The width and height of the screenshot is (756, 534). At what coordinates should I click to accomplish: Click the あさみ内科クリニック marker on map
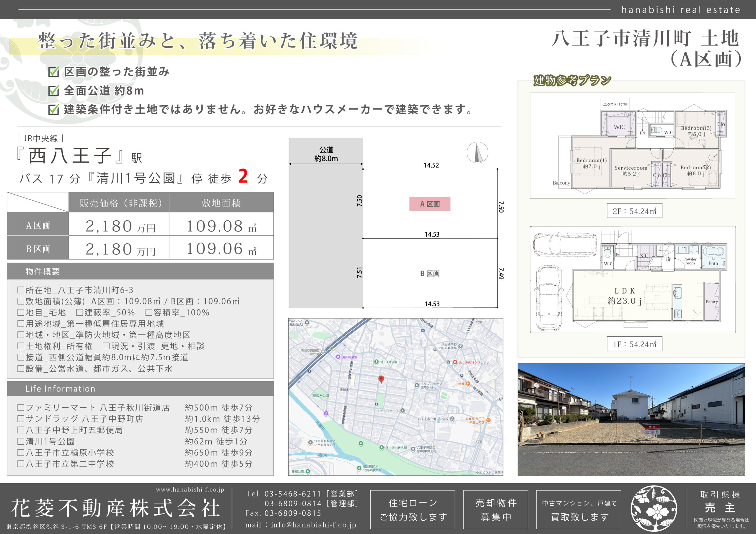(x=455, y=362)
